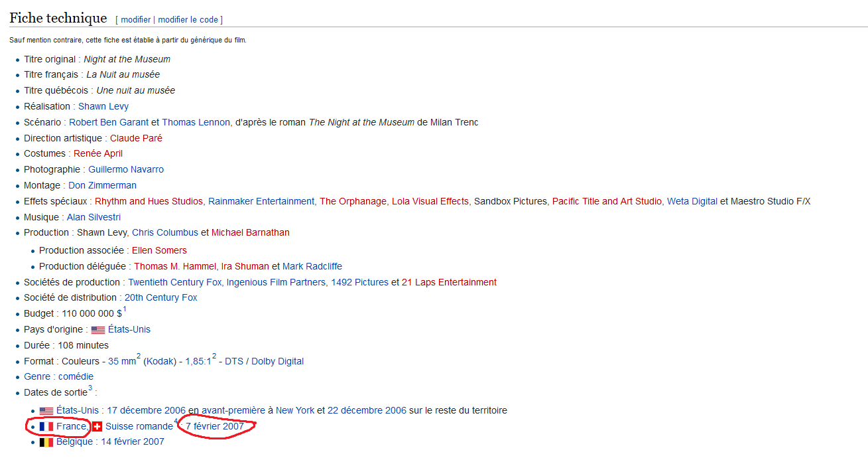Click the DTS link
Image resolution: width=868 pixels, height=464 pixels.
[x=234, y=361]
